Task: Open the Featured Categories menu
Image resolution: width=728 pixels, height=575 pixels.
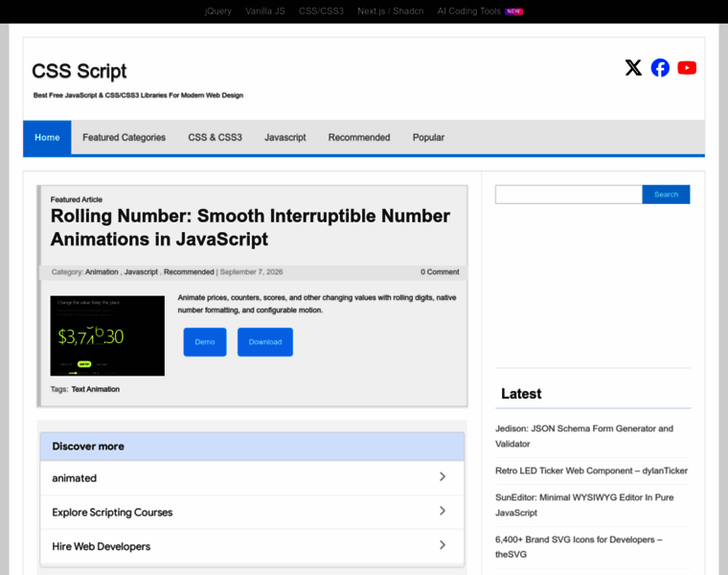Action: coord(124,137)
